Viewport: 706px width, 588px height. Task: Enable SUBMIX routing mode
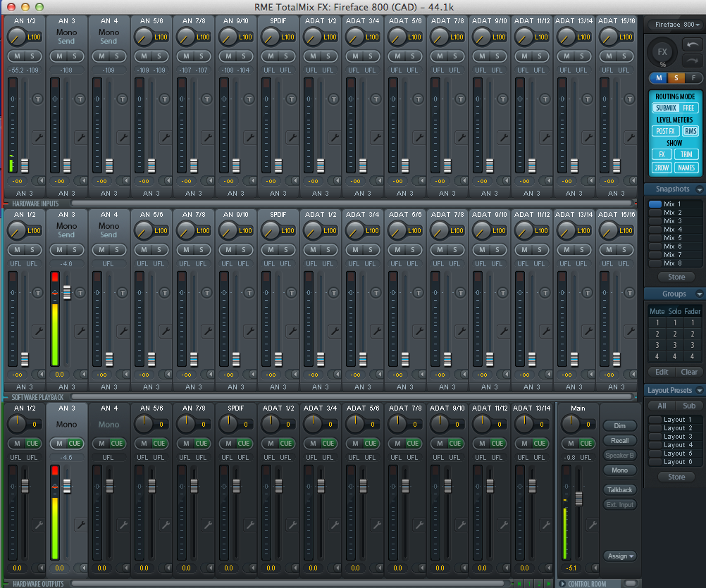point(666,108)
